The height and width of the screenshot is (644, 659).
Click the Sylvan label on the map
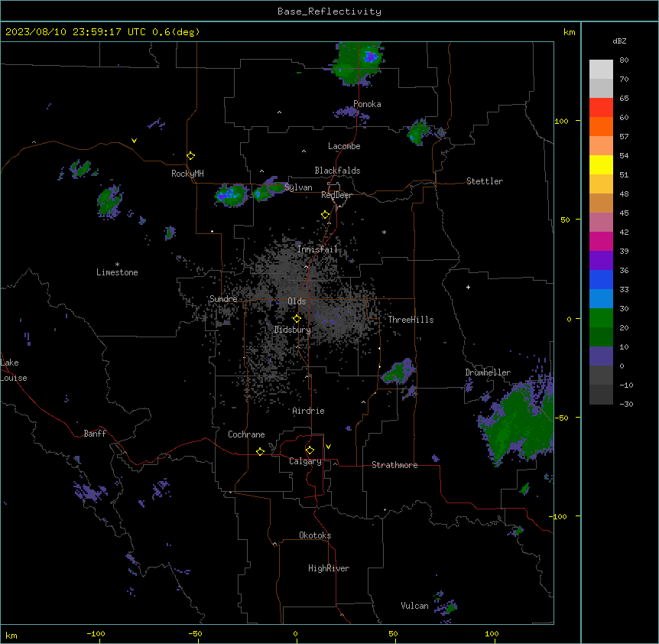[298, 187]
